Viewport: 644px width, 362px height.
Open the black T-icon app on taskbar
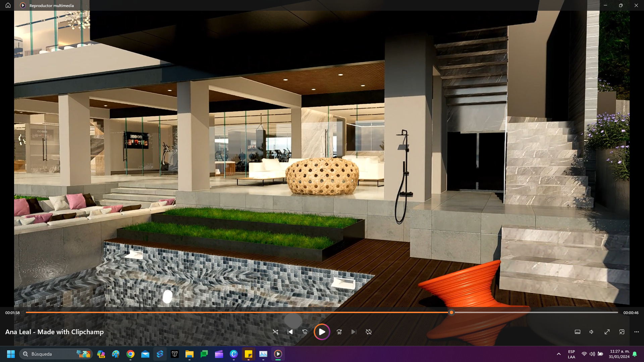pos(175,354)
